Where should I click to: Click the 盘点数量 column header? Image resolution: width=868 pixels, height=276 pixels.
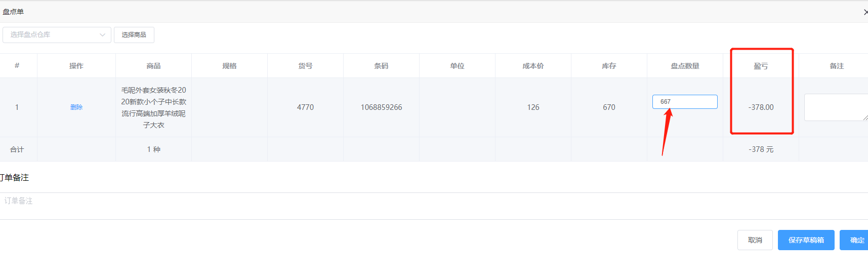tap(685, 66)
